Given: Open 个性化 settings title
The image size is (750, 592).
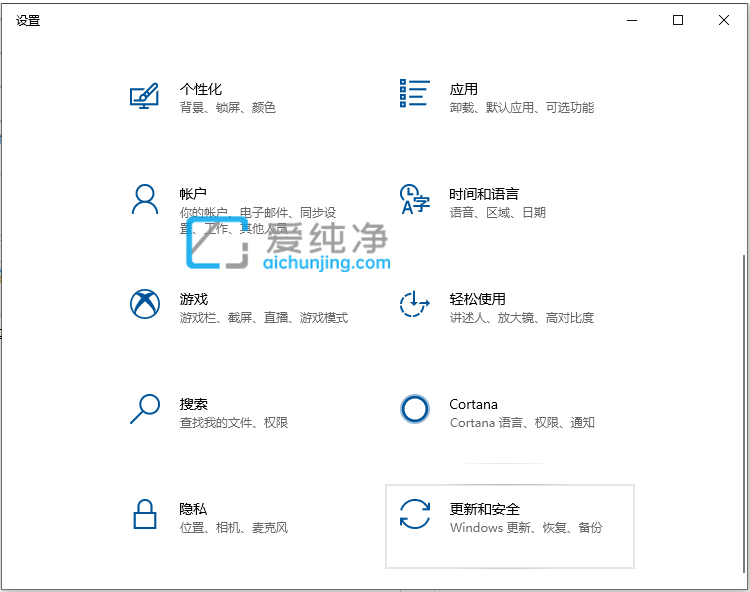Looking at the screenshot, I should (x=201, y=89).
